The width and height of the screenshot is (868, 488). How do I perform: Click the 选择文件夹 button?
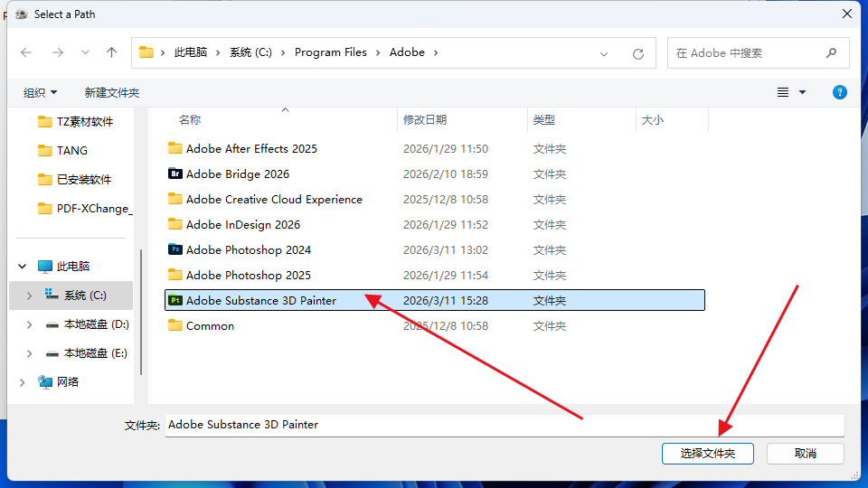[x=707, y=454]
